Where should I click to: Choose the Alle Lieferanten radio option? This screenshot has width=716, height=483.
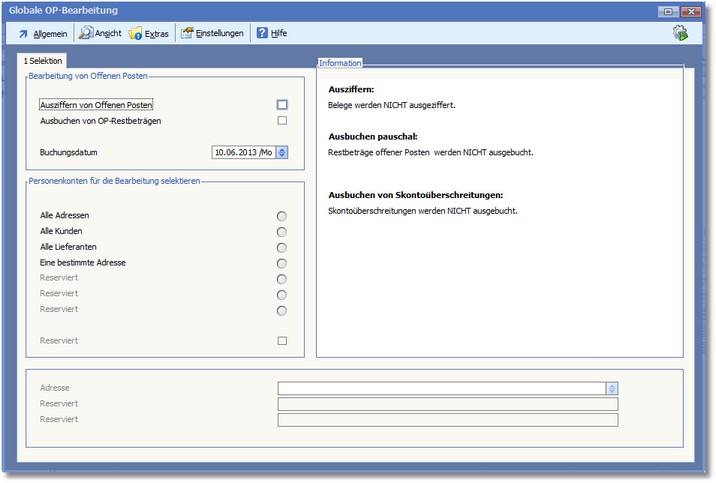(282, 247)
